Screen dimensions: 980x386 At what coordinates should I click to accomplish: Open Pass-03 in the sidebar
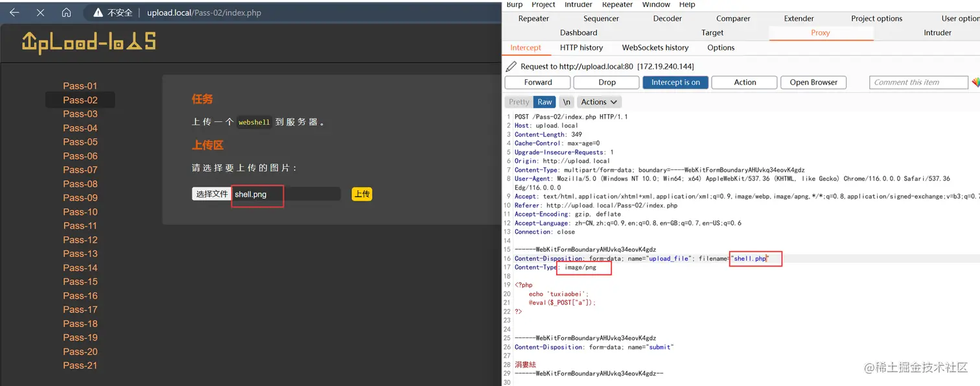coord(80,114)
